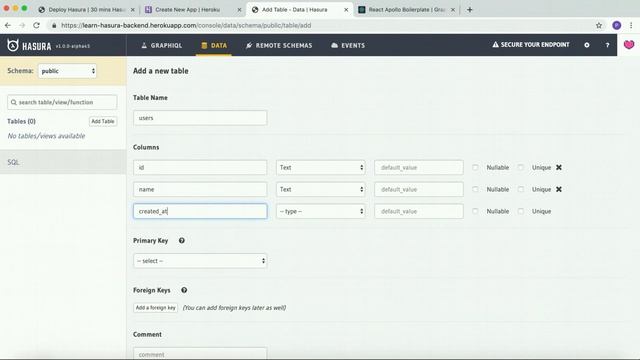Click the created_at column name field
This screenshot has height=360, width=640.
pos(200,211)
